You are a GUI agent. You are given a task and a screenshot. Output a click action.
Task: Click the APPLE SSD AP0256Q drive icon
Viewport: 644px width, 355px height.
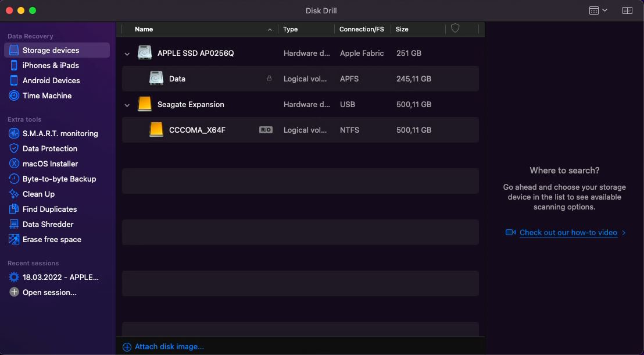(x=145, y=53)
